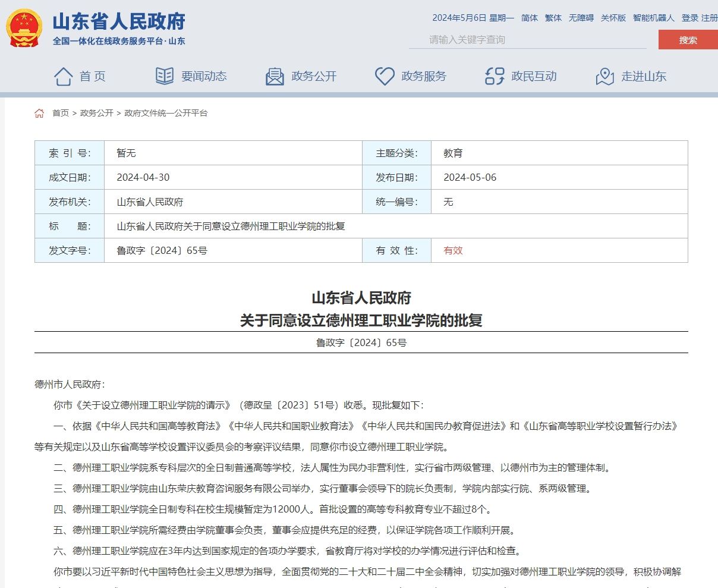Click the 统一编号 value 无
The image size is (718, 588).
tap(448, 202)
